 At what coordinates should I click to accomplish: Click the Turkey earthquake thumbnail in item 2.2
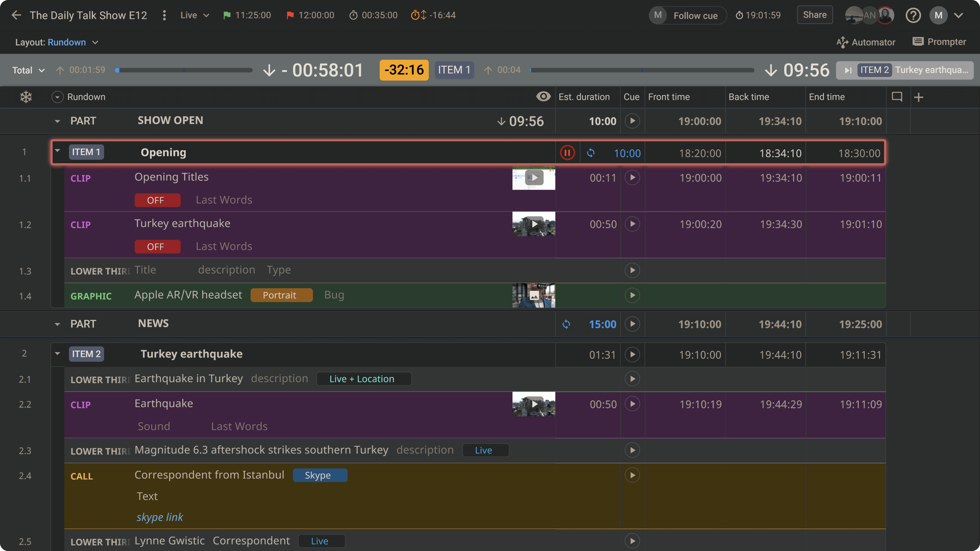[x=534, y=404]
